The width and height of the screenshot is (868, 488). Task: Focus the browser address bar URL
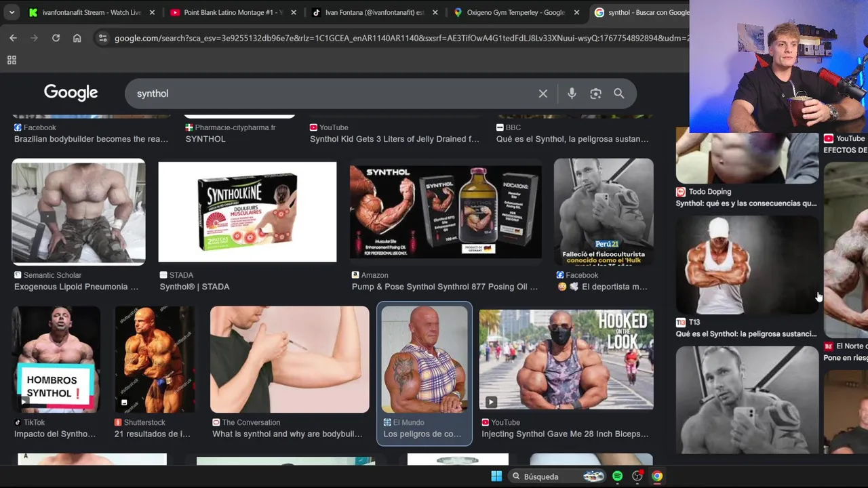[x=400, y=38]
